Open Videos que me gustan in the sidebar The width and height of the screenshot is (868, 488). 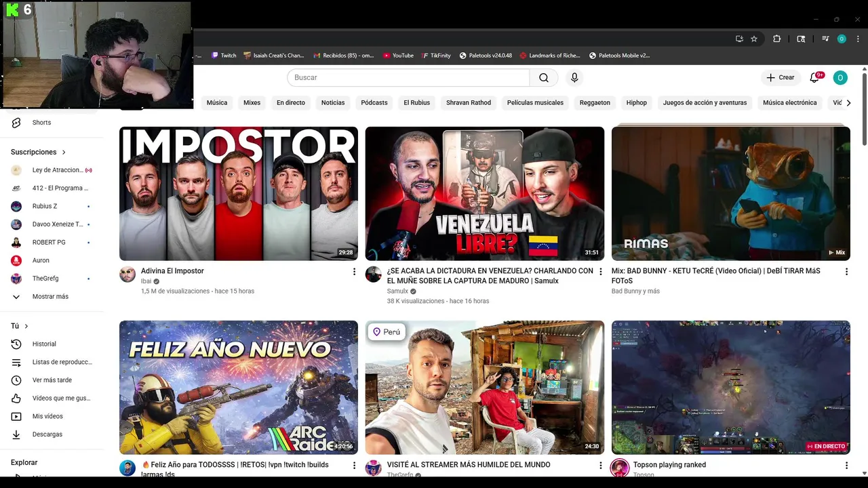pos(53,398)
